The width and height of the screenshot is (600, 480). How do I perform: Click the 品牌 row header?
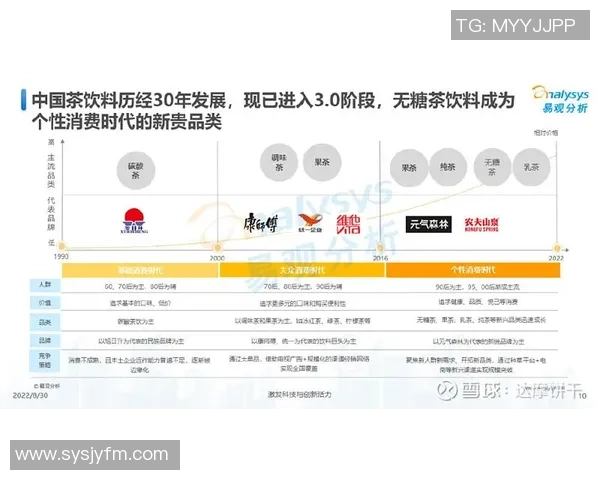click(x=45, y=340)
